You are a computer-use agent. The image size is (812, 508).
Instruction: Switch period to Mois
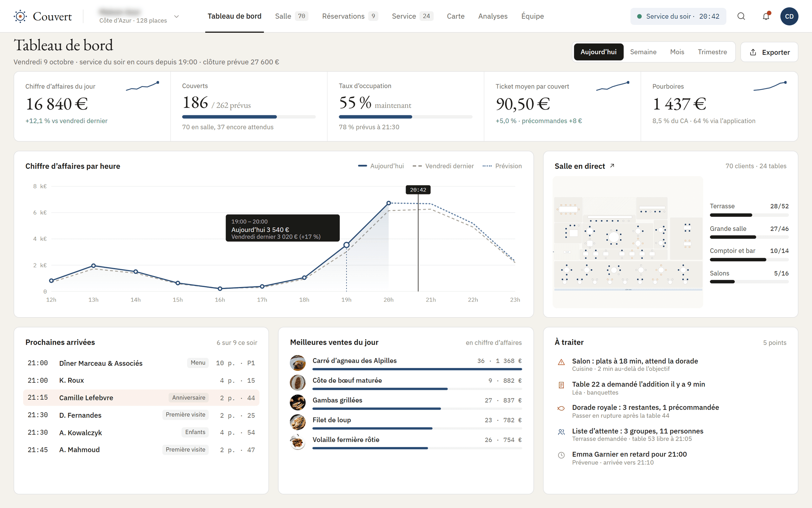click(677, 52)
